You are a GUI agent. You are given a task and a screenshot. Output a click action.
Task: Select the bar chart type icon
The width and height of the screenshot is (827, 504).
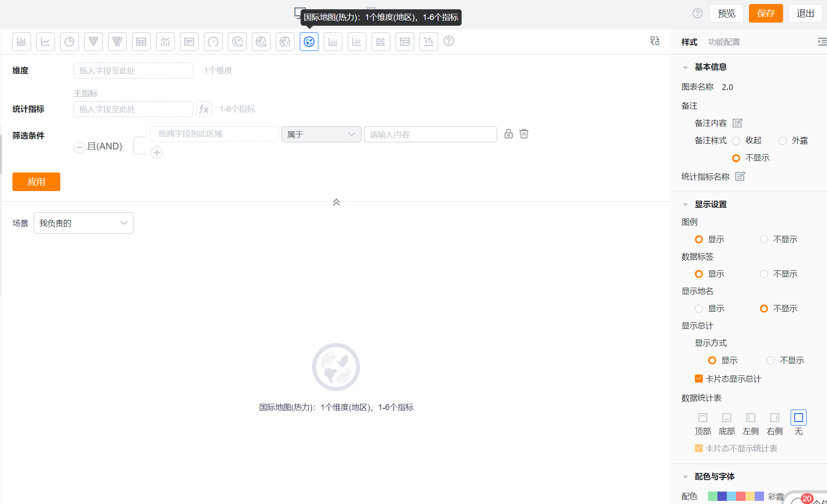[x=21, y=42]
